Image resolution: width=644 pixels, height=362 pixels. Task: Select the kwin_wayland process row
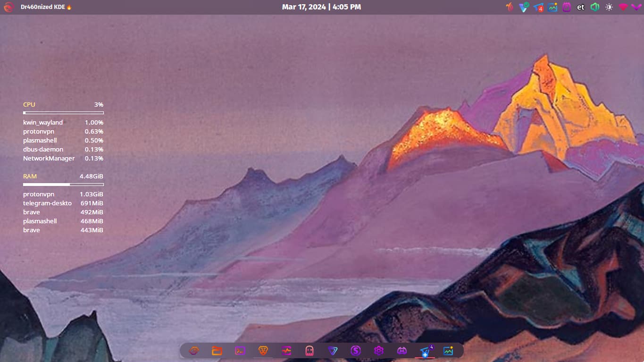[63, 122]
